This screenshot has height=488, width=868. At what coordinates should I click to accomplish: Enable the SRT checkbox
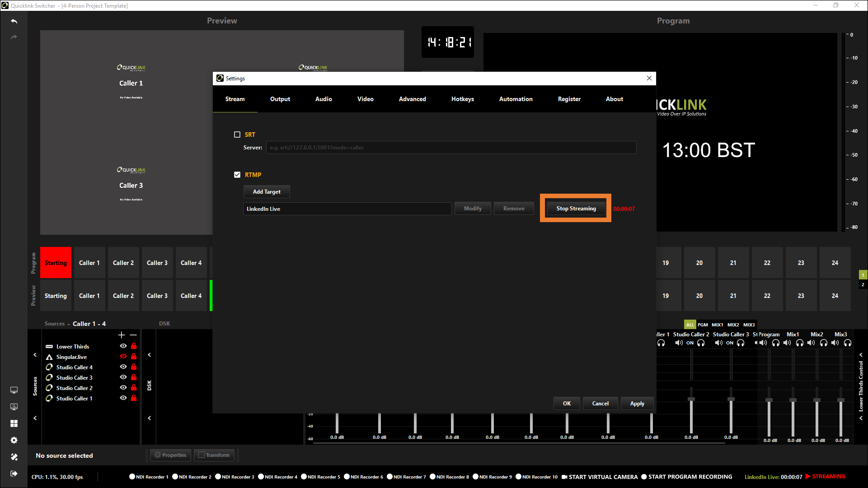(237, 135)
